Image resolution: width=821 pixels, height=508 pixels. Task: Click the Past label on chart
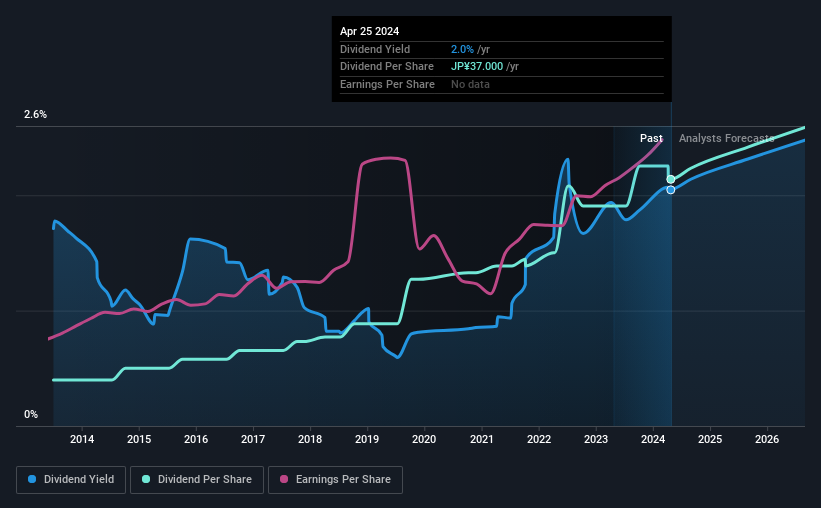(651, 138)
